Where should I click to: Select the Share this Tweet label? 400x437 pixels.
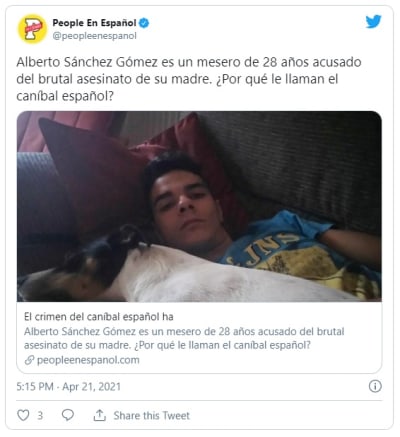152,416
